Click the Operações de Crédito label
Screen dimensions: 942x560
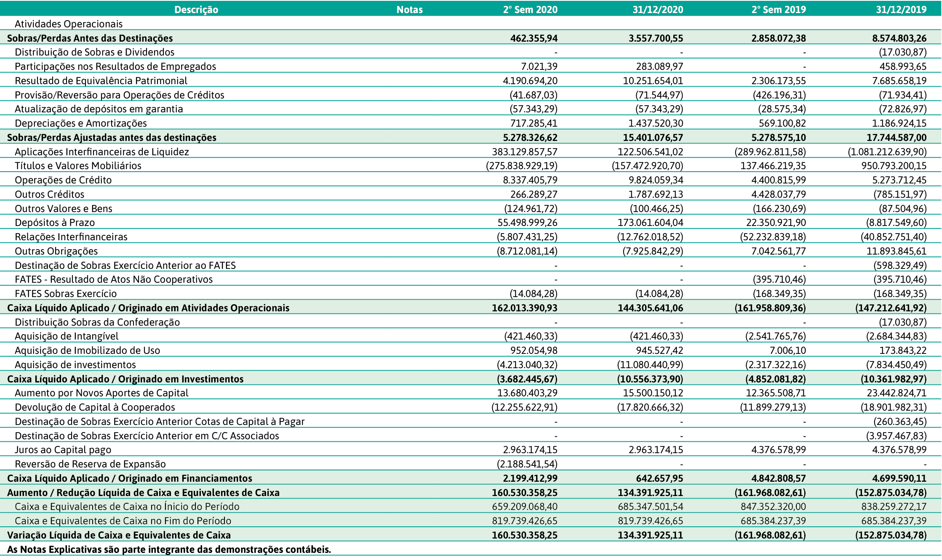(63, 180)
